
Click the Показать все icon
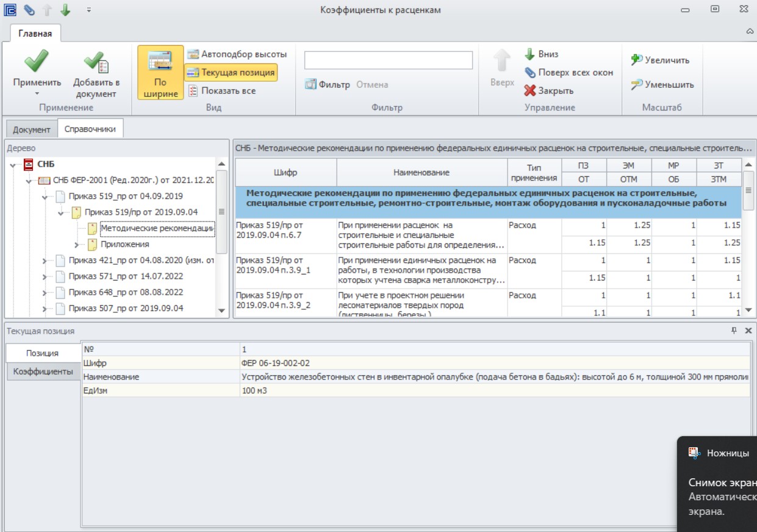pos(193,90)
